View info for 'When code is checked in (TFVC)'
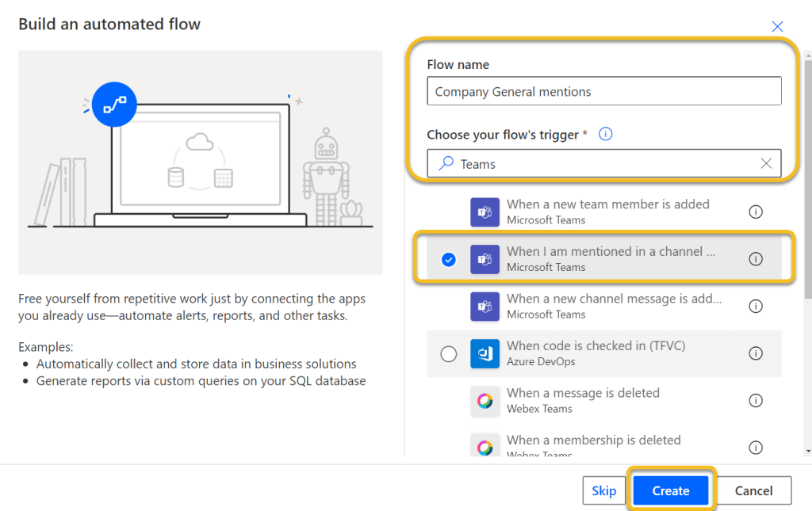This screenshot has height=511, width=812. pyautogui.click(x=756, y=353)
